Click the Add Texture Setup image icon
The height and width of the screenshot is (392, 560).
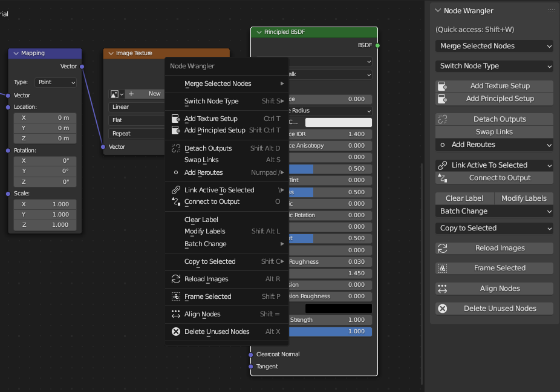(x=441, y=85)
